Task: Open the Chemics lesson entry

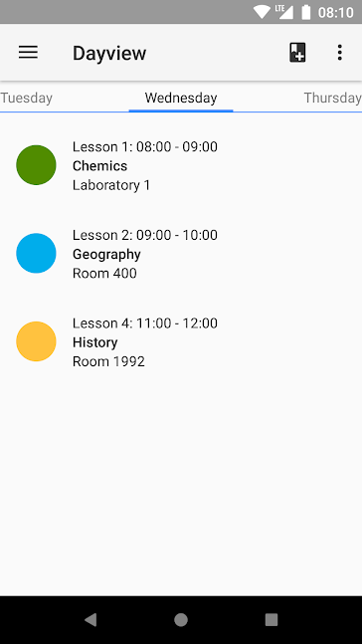Action: 181,165
